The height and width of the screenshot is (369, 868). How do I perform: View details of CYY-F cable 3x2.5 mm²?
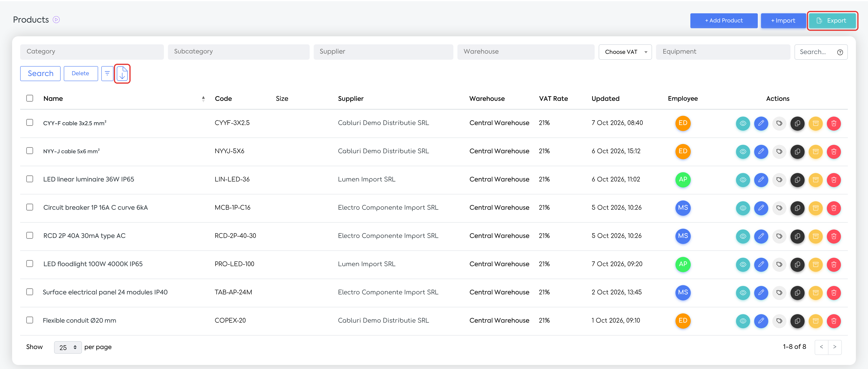tap(743, 123)
